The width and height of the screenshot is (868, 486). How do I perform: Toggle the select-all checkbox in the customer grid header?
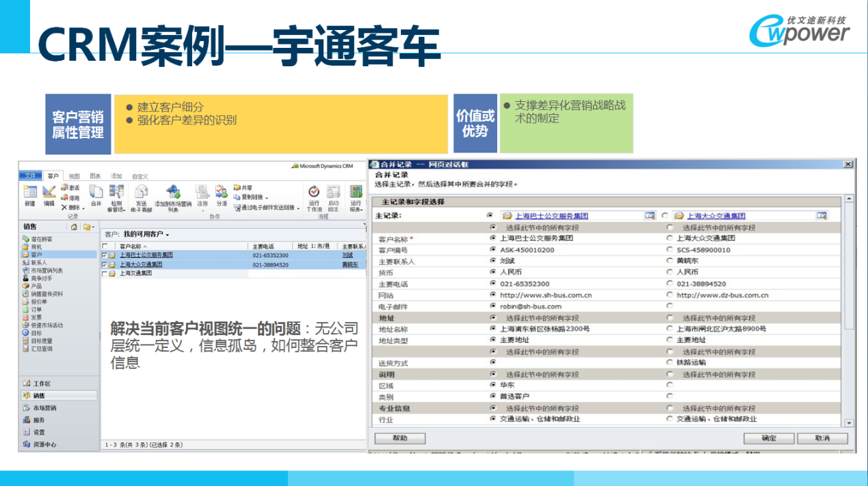click(105, 246)
